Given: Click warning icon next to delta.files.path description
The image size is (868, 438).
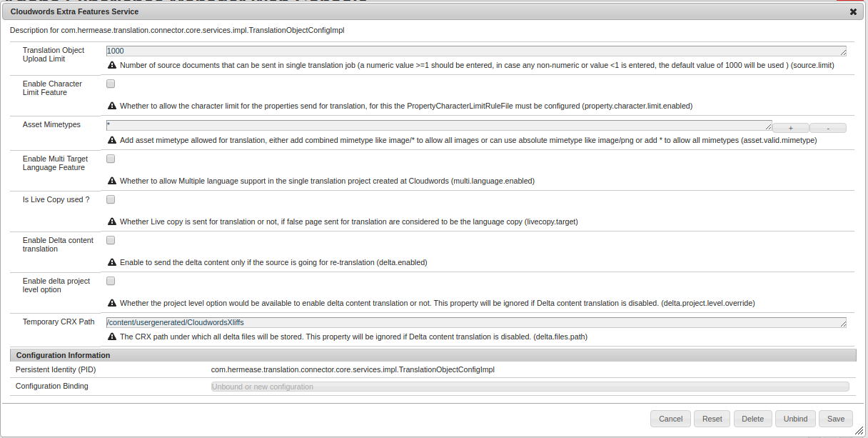Looking at the screenshot, I should (x=112, y=337).
